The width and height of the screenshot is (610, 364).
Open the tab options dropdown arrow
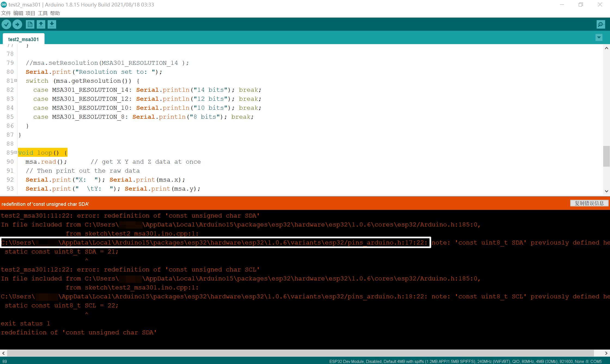(x=599, y=38)
